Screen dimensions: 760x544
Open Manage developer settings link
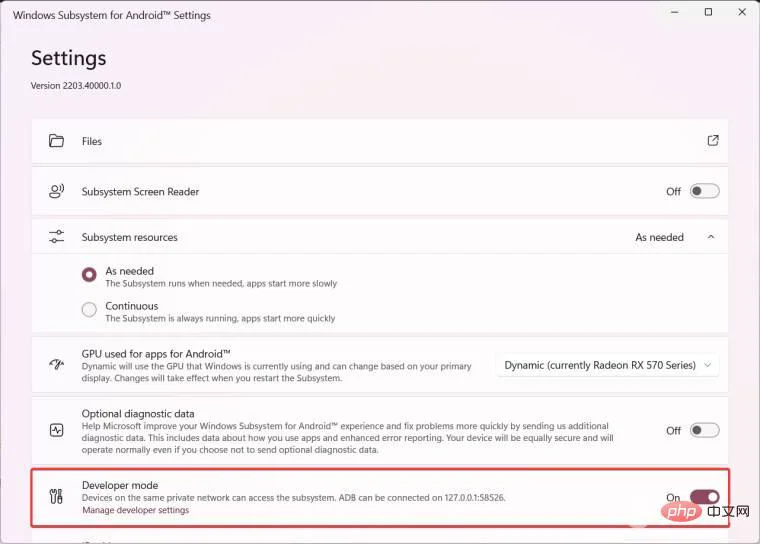136,510
